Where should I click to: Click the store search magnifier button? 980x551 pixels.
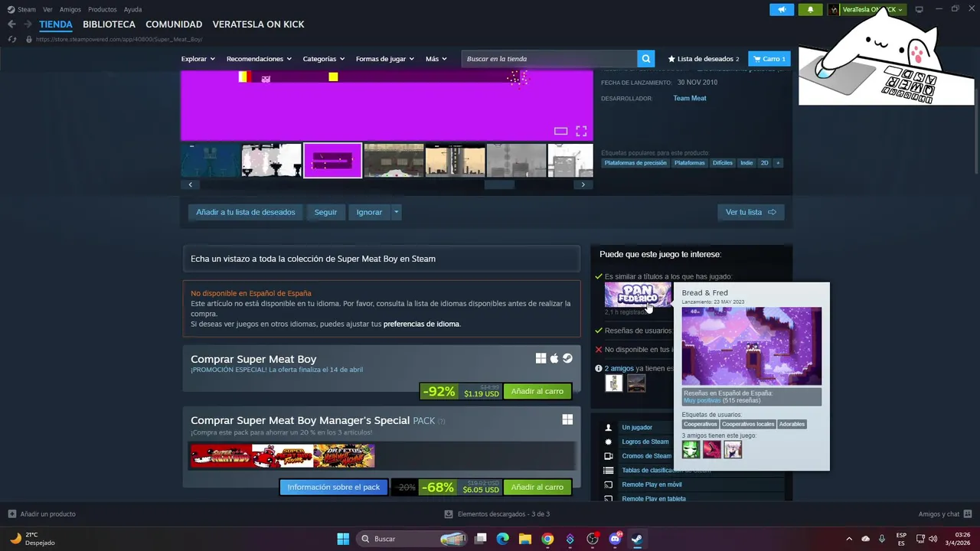(647, 59)
